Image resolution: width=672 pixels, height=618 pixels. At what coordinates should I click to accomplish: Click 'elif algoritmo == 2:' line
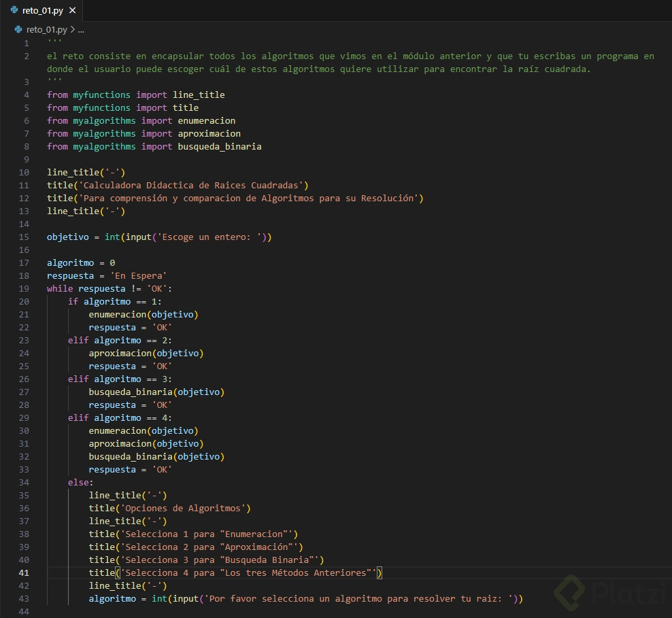tap(120, 341)
